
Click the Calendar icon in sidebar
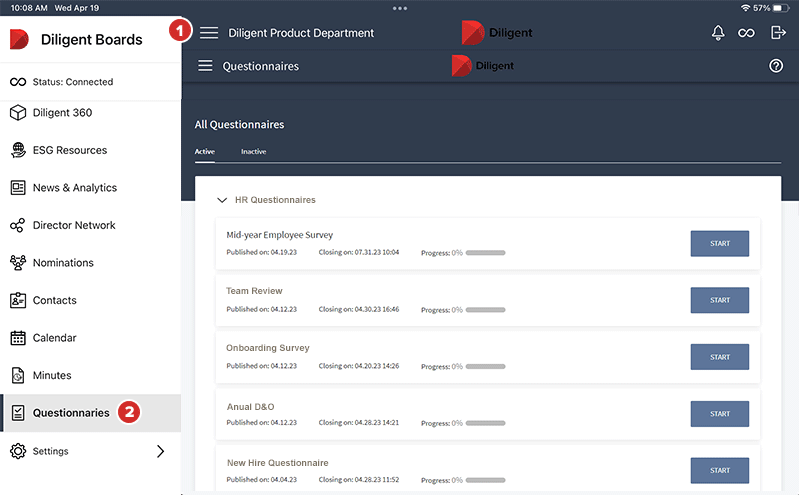[x=17, y=338]
